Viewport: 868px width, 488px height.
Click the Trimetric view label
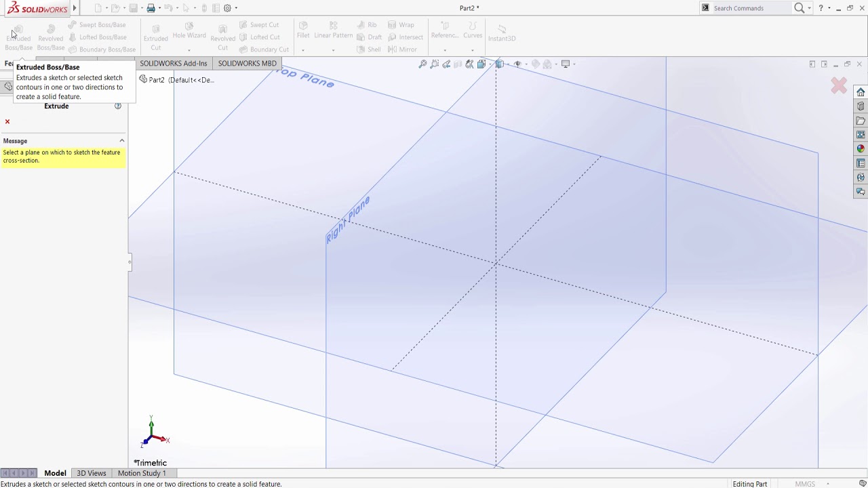(x=150, y=463)
